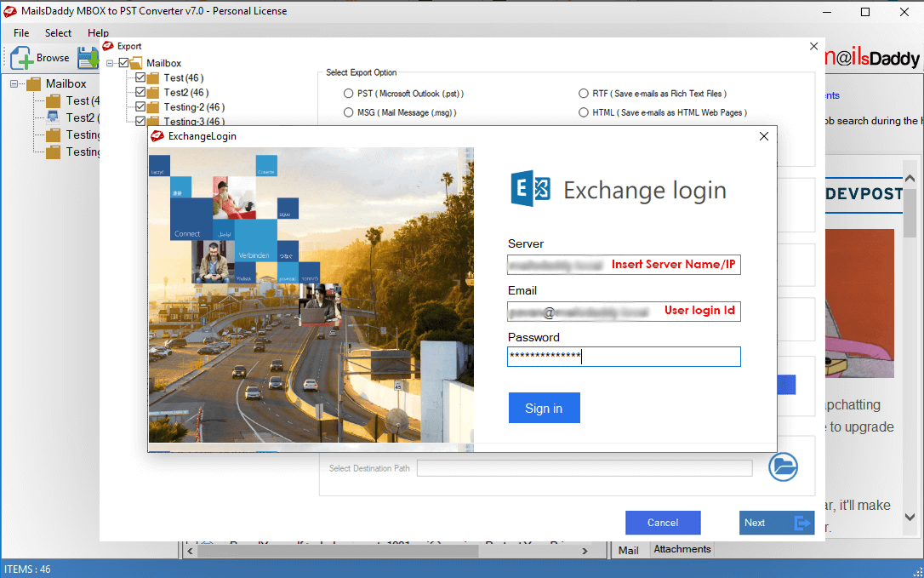Image resolution: width=924 pixels, height=578 pixels.
Task: Select Mailbox in the main window tree
Action: [66, 83]
